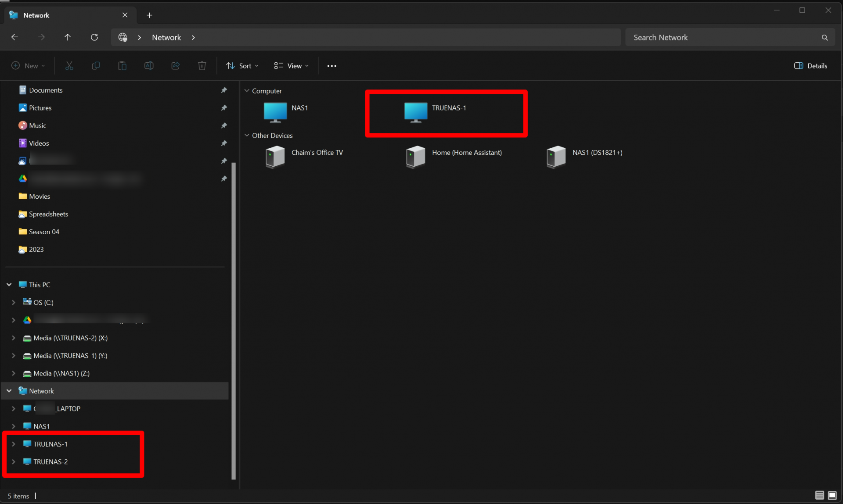Go up one folder level
This screenshot has width=843, height=504.
point(68,37)
